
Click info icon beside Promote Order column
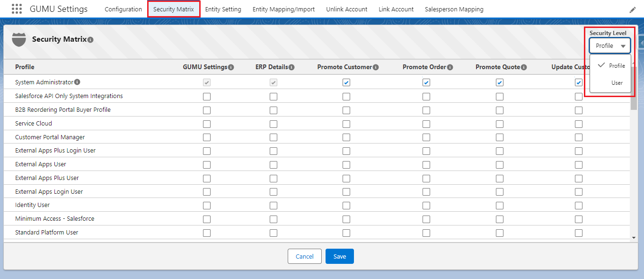(450, 67)
